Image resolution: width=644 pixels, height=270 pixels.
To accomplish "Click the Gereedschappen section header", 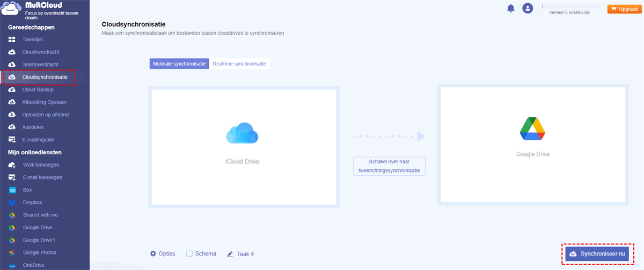I will click(31, 27).
